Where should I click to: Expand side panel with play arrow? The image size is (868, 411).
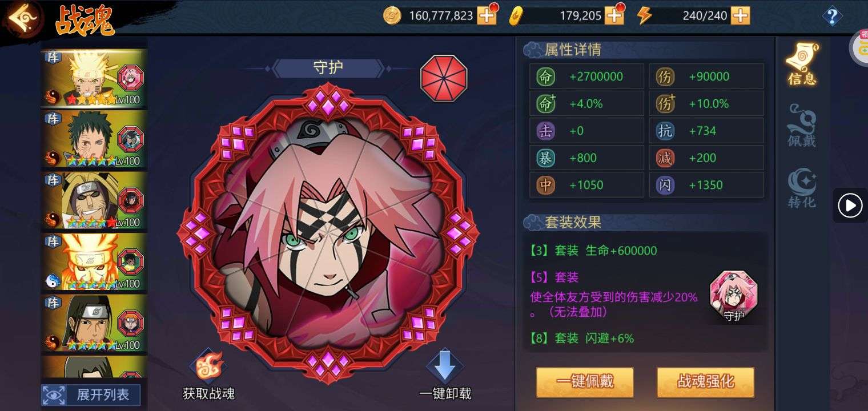tap(850, 205)
